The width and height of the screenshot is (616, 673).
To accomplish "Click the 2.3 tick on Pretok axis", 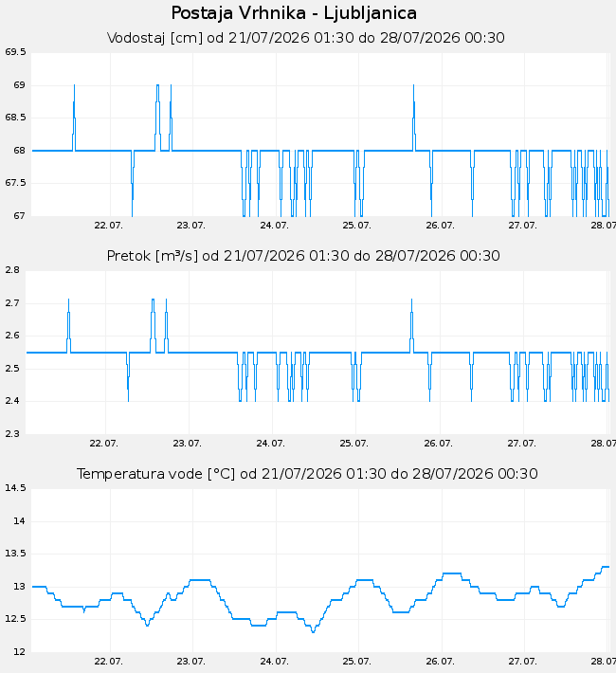I will (x=12, y=434).
